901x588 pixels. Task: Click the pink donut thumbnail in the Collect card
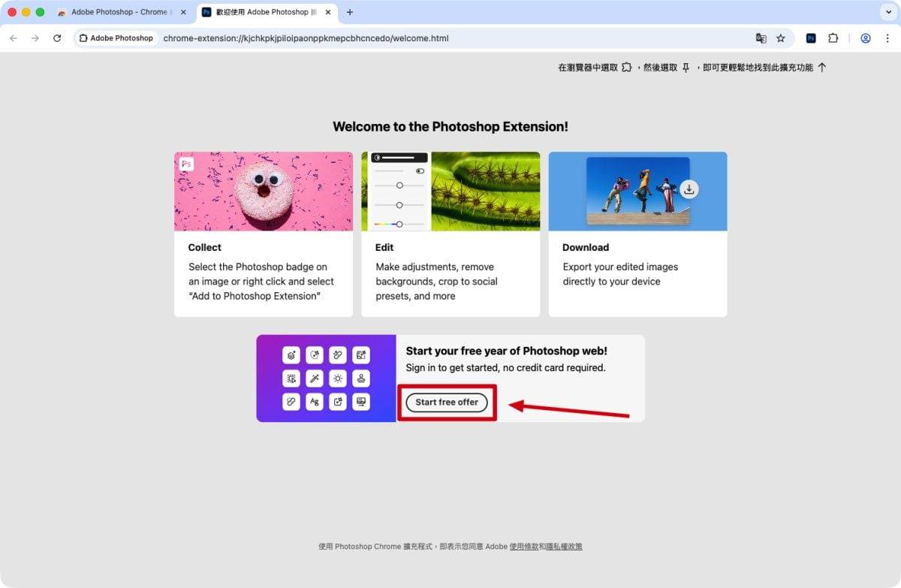click(x=263, y=191)
